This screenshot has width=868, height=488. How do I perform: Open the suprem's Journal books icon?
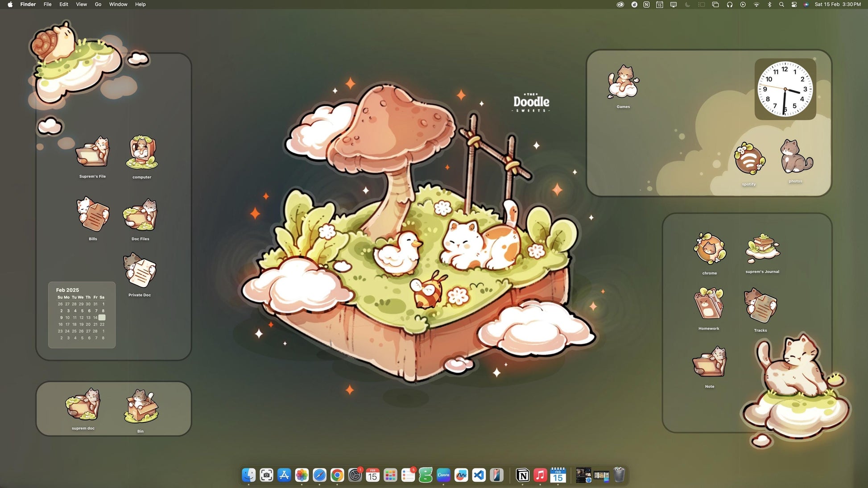tap(762, 248)
